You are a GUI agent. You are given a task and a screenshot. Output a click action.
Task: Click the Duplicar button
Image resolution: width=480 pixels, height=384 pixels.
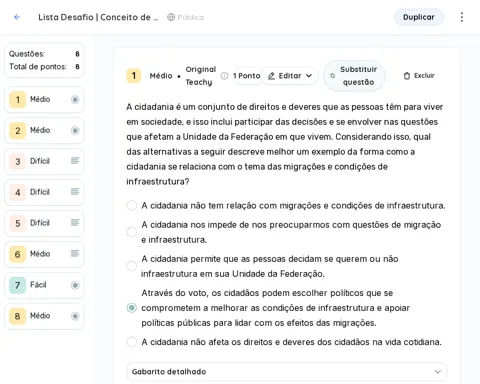click(419, 17)
